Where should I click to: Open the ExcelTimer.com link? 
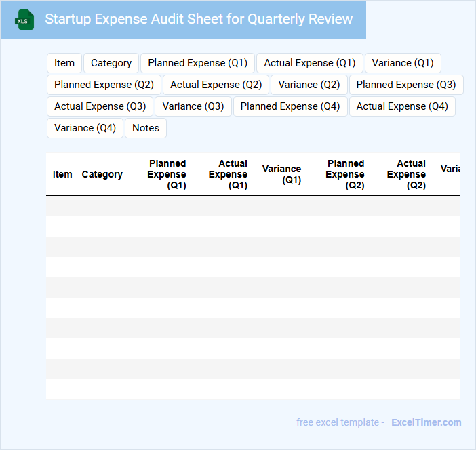(x=426, y=422)
